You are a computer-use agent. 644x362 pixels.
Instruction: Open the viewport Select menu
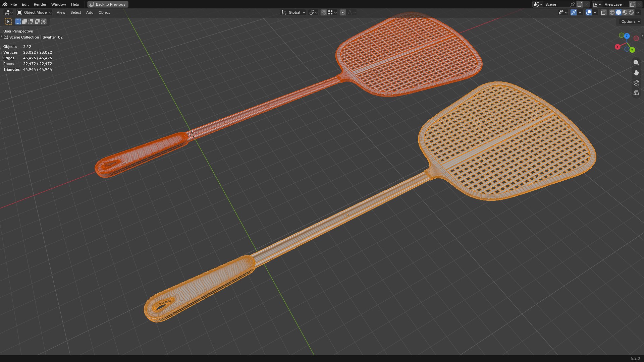coord(75,12)
